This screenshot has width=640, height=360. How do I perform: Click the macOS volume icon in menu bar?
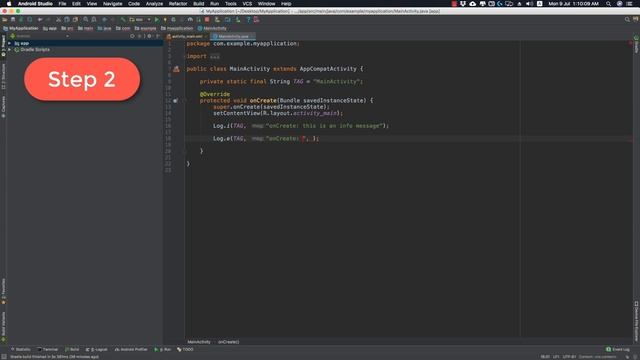529,4
